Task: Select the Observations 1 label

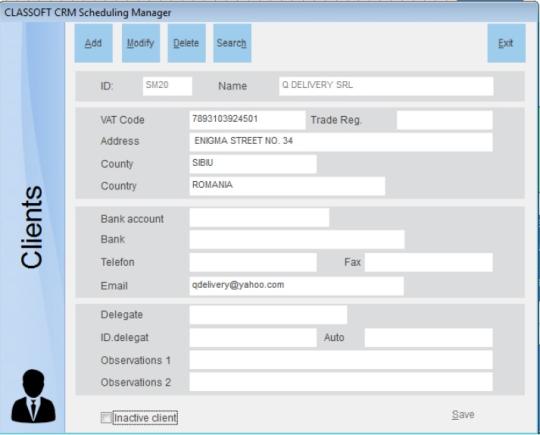Action: tap(136, 360)
